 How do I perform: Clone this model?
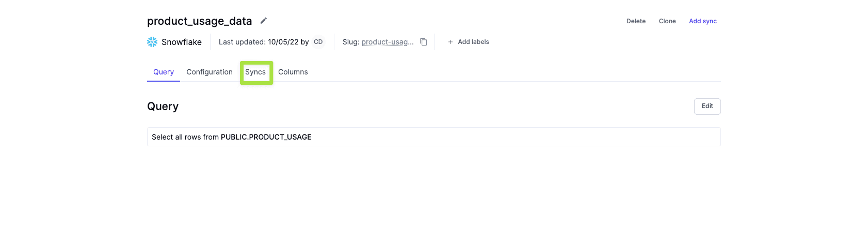point(667,21)
